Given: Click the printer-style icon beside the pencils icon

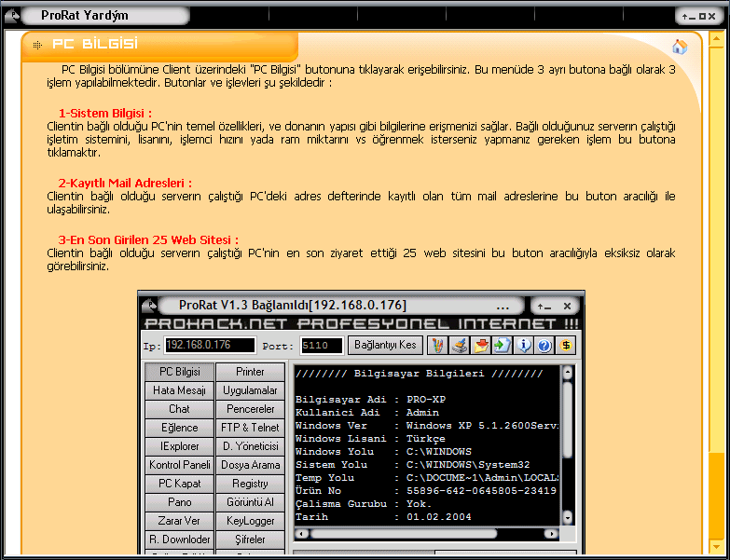Looking at the screenshot, I should point(459,346).
